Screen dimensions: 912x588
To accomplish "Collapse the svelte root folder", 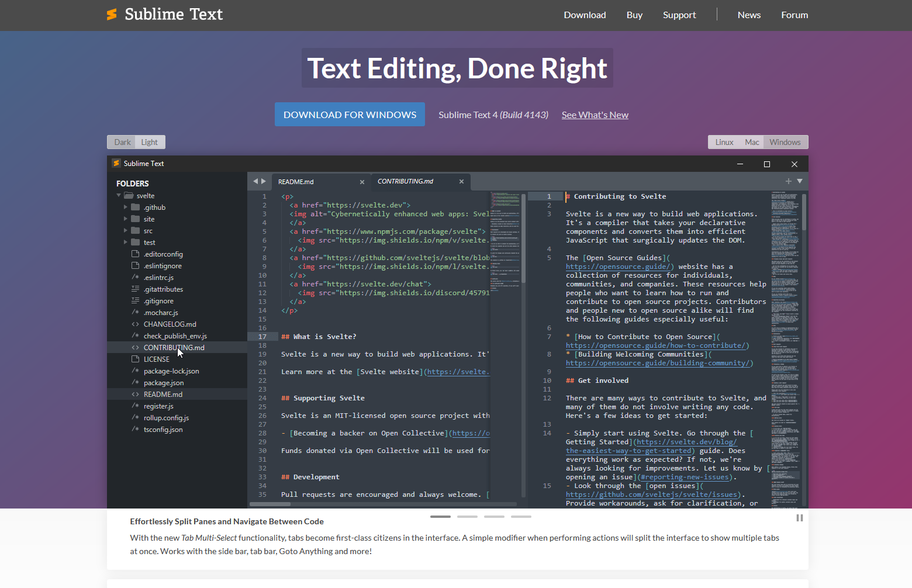I will point(119,196).
